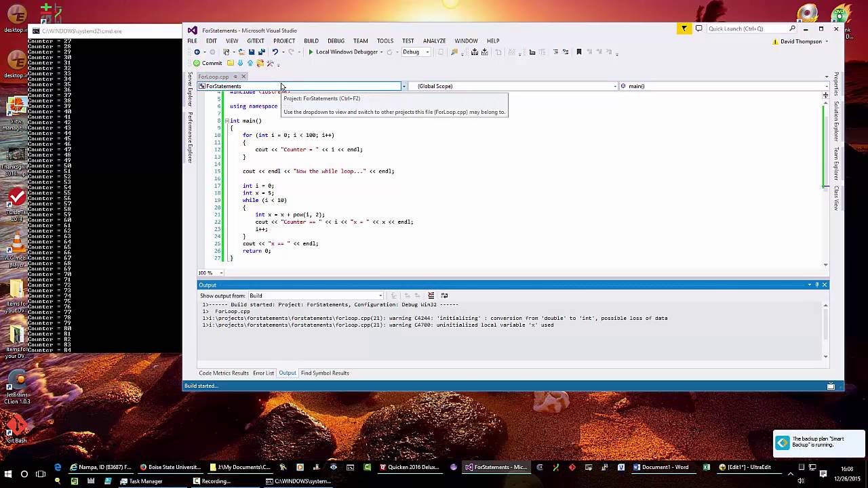The height and width of the screenshot is (488, 868).
Task: Click the Quick Launch search magnifier
Action: point(792,28)
